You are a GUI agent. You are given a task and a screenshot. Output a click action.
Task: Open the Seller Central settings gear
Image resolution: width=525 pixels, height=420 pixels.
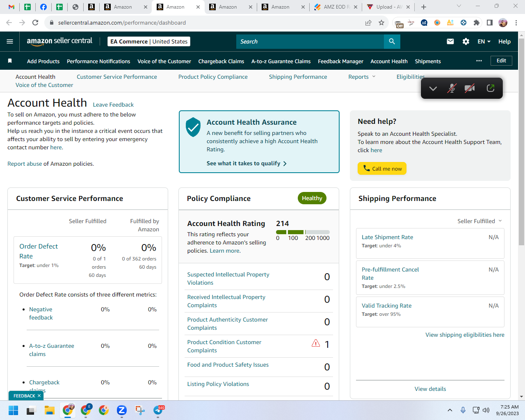click(466, 41)
